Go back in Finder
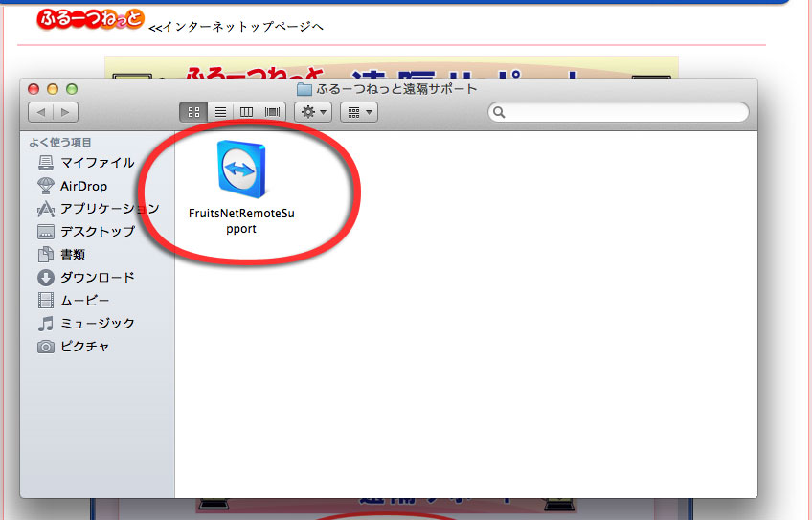 tap(41, 112)
